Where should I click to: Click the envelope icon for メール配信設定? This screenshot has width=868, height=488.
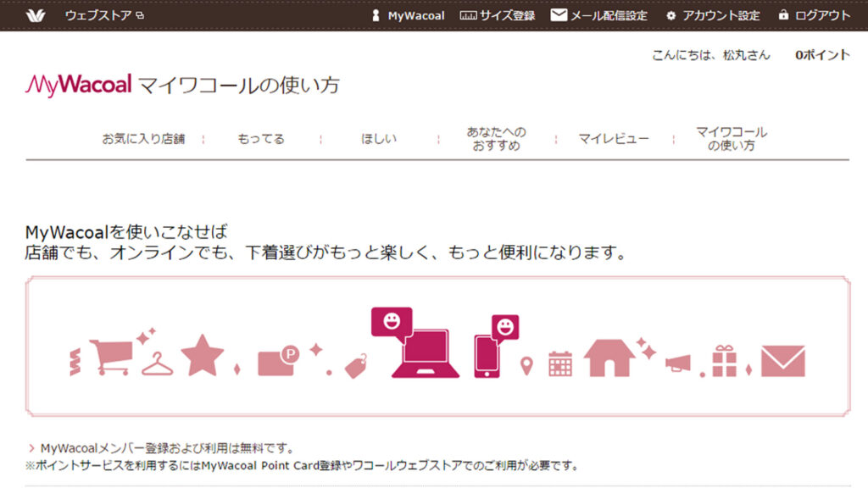pos(559,15)
